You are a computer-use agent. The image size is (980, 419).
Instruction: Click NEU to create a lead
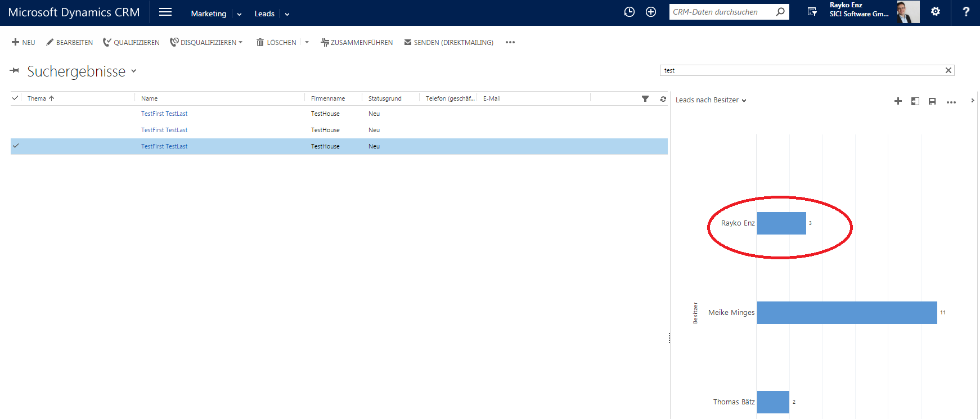click(23, 42)
